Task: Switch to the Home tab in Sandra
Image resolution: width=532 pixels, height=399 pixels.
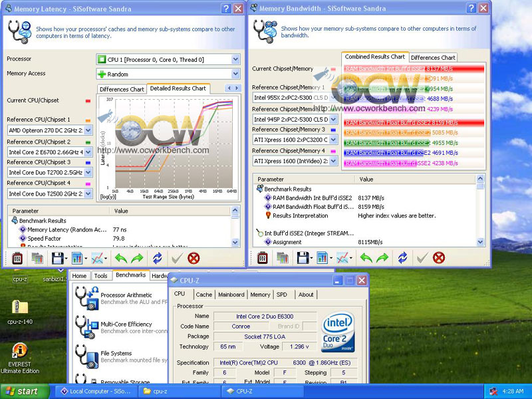Action: [79, 276]
